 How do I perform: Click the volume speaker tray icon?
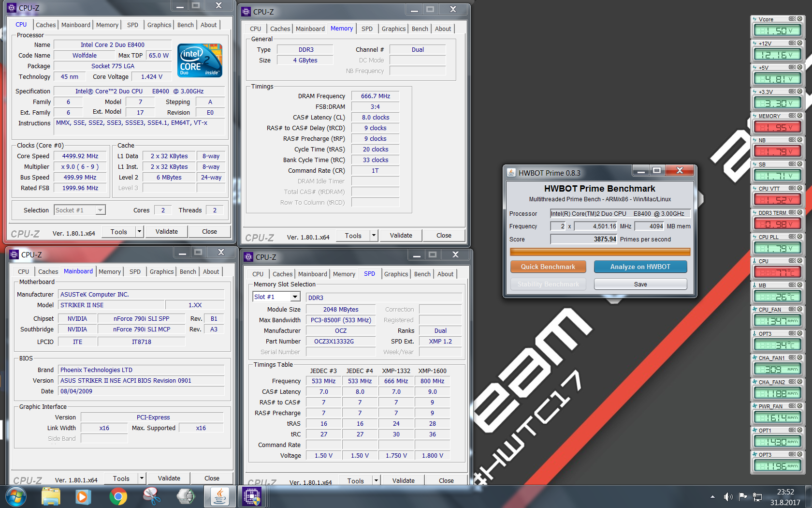[728, 497]
